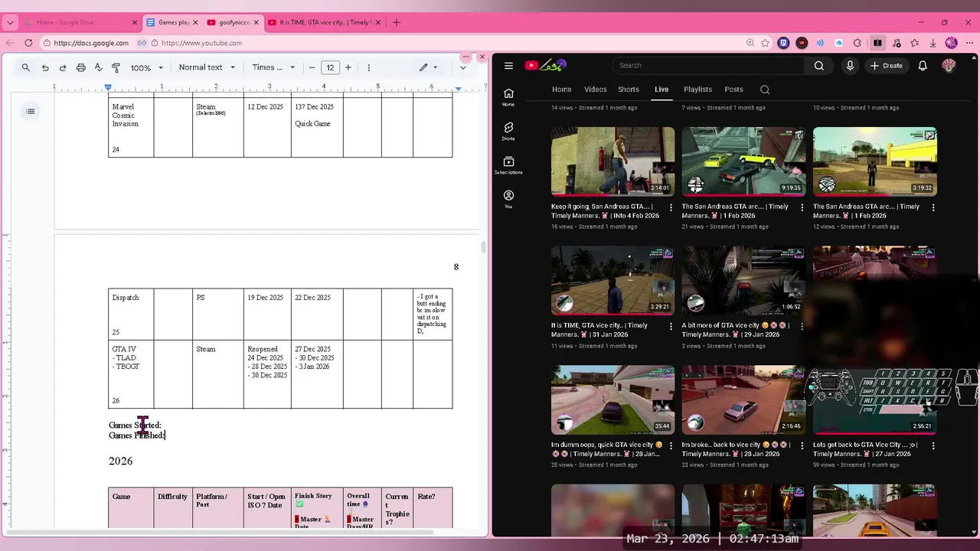Click the Dispatch cell in table
980x551 pixels.
pyautogui.click(x=131, y=315)
